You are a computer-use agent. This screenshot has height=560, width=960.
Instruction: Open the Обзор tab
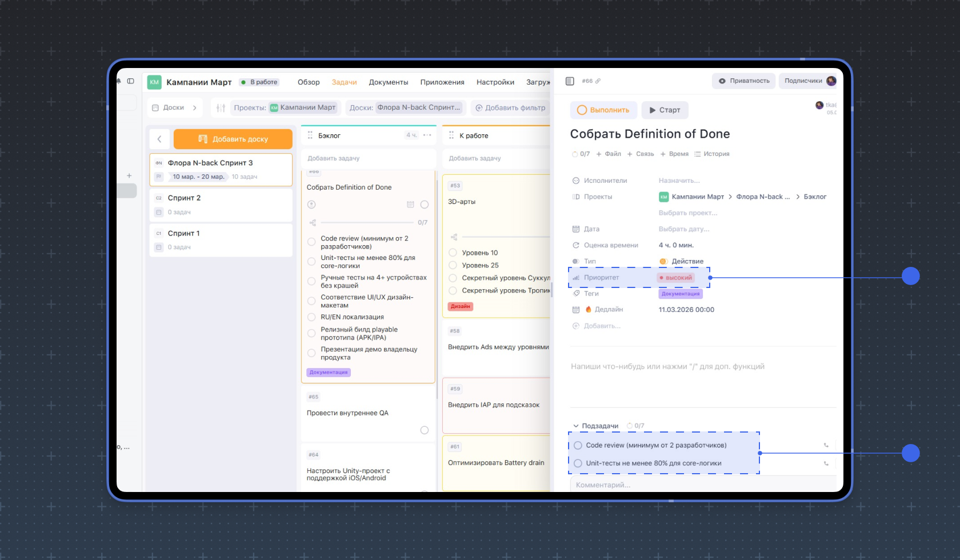click(x=309, y=82)
